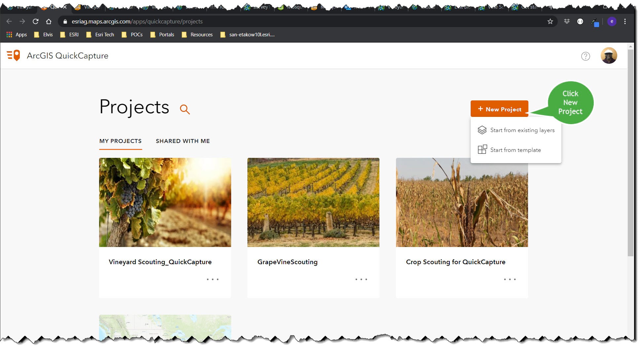Click the pen extension icon with blue badge
Image resolution: width=644 pixels, height=354 pixels.
pos(595,22)
